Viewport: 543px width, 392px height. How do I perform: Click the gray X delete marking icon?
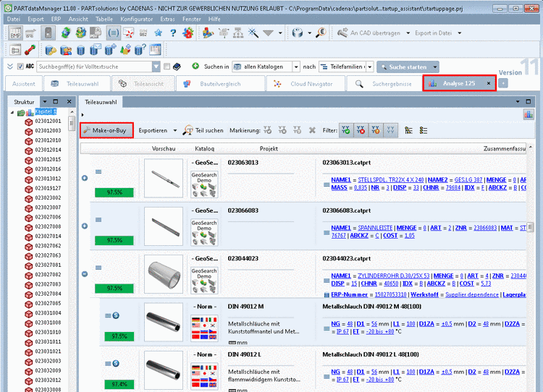point(312,130)
